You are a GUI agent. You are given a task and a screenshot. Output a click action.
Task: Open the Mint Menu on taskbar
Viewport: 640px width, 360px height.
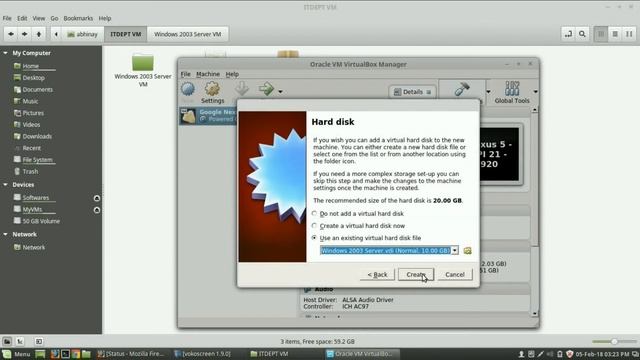click(16, 354)
